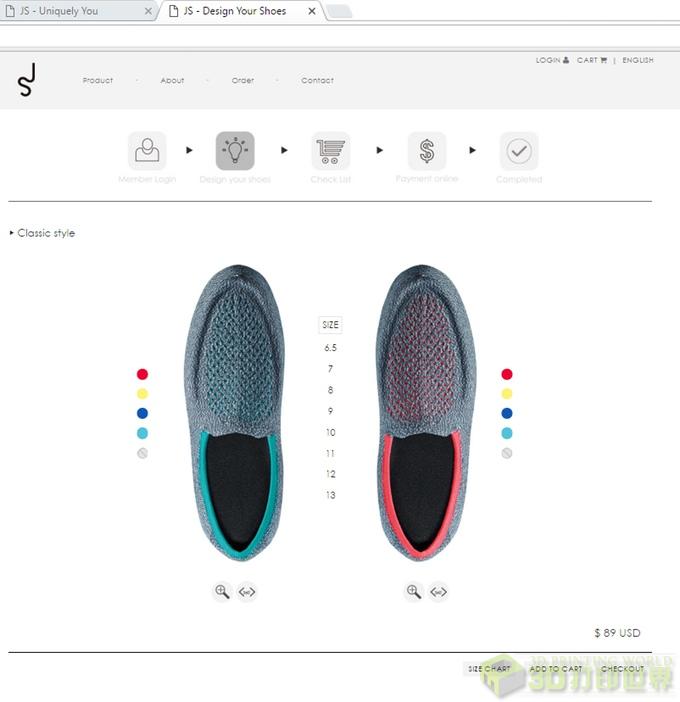Choose yellow for the right shoe
The width and height of the screenshot is (680, 702).
(x=507, y=394)
